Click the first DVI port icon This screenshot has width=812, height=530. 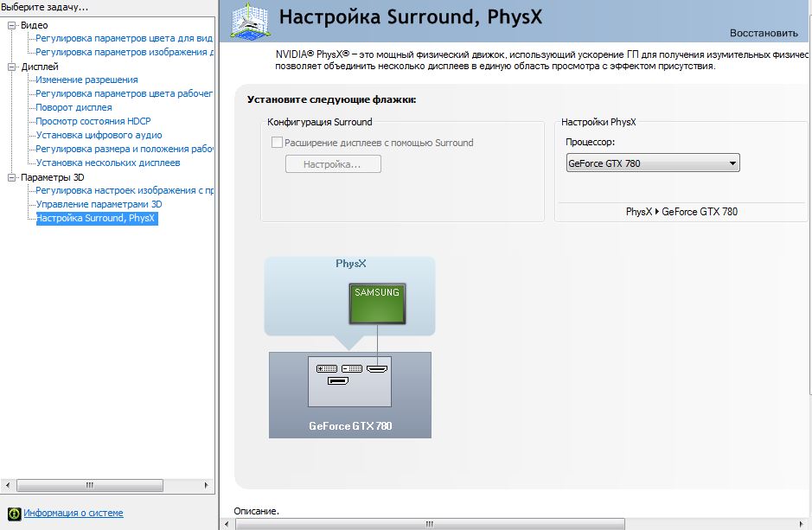point(326,368)
